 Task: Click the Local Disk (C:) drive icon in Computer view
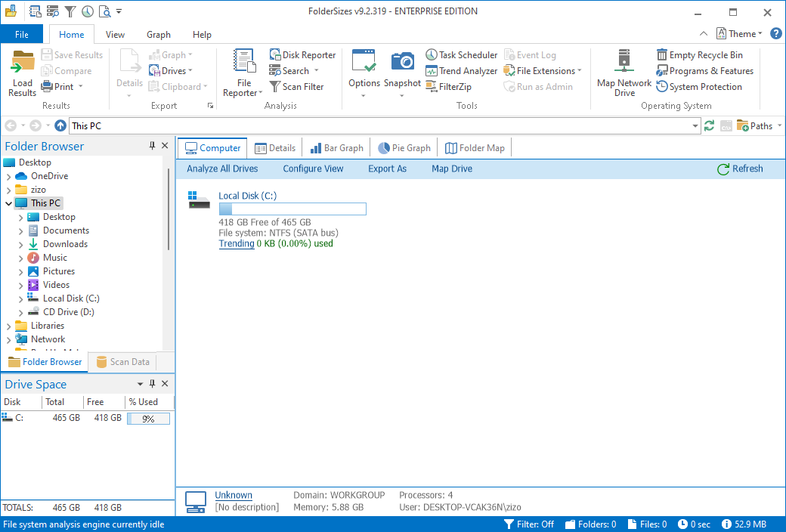[199, 199]
